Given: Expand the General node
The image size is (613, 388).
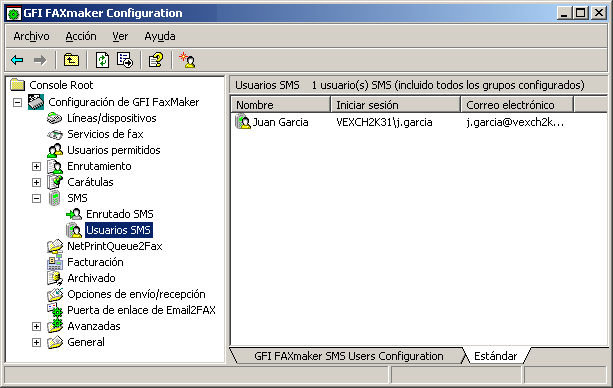Looking at the screenshot, I should pyautogui.click(x=36, y=343).
